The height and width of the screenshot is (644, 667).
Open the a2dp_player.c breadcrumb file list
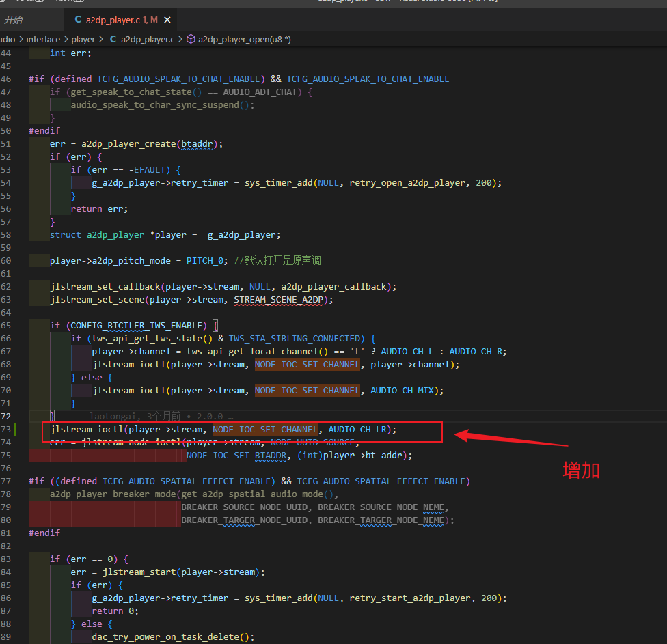coord(148,39)
